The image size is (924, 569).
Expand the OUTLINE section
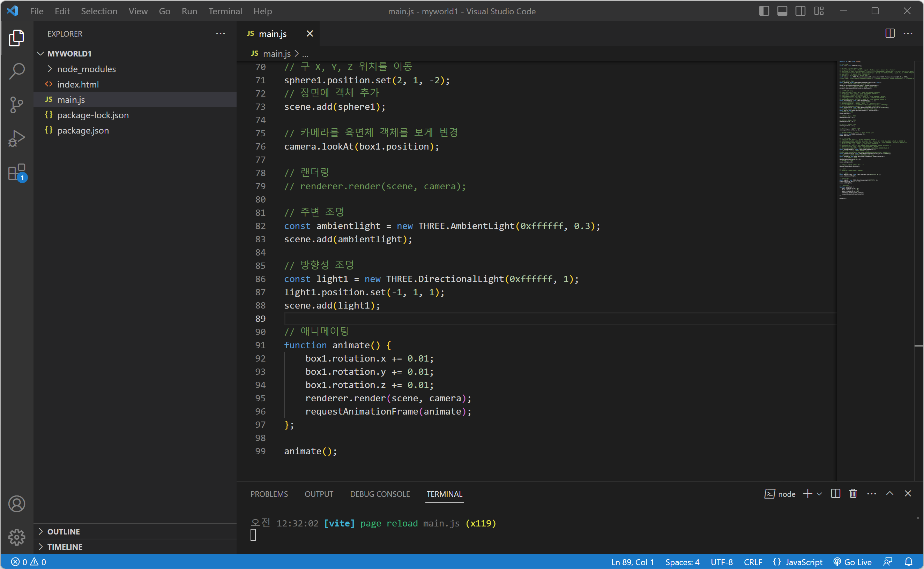(x=63, y=531)
